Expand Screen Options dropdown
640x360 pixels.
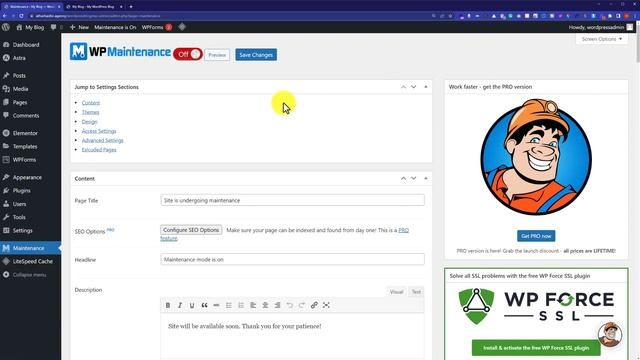602,39
